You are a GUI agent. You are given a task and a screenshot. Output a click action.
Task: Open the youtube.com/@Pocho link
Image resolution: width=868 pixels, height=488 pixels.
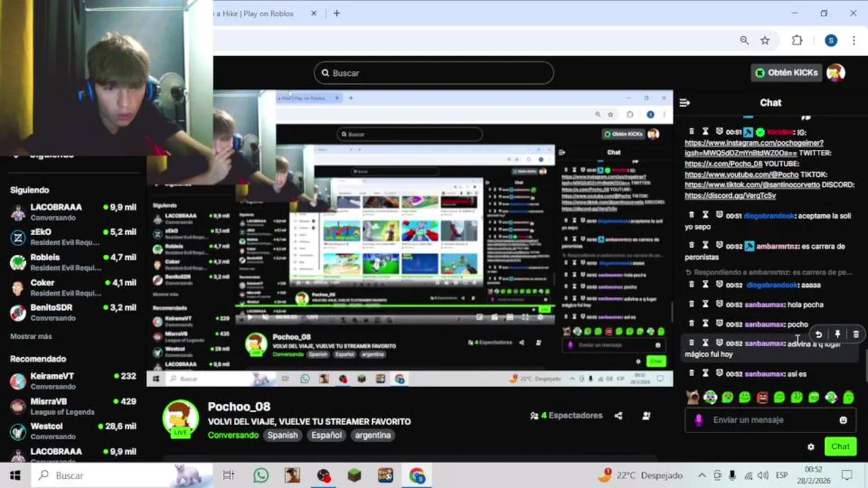[x=741, y=175]
